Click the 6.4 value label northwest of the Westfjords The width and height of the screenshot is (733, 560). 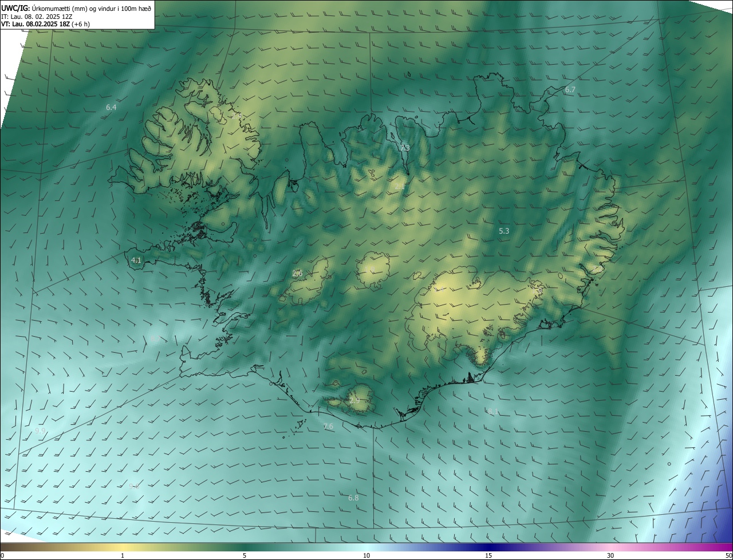click(x=111, y=107)
